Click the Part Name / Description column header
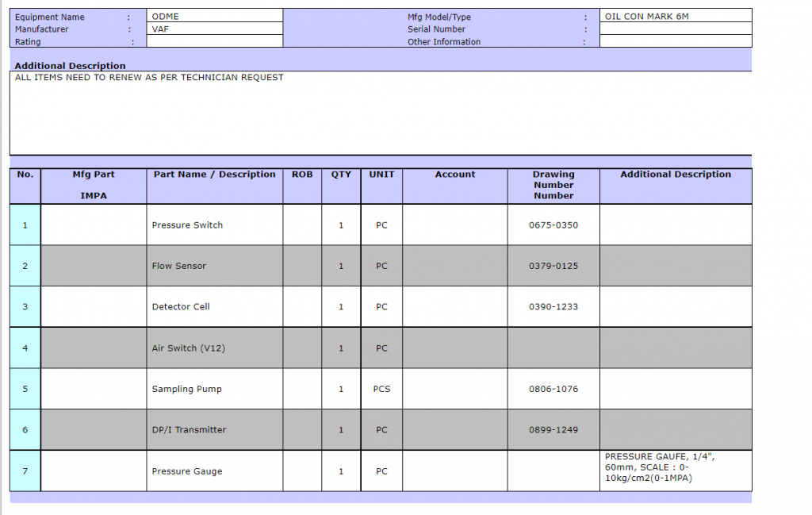This screenshot has width=812, height=515. point(214,175)
